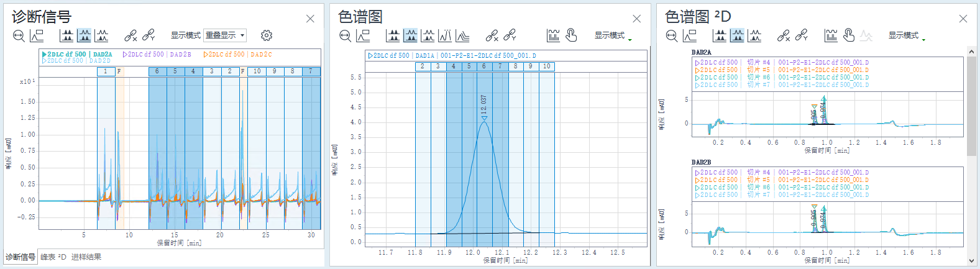
Task: Toggle highlighted overlay icon in 色谱图 ²D toolbar
Action: click(737, 35)
